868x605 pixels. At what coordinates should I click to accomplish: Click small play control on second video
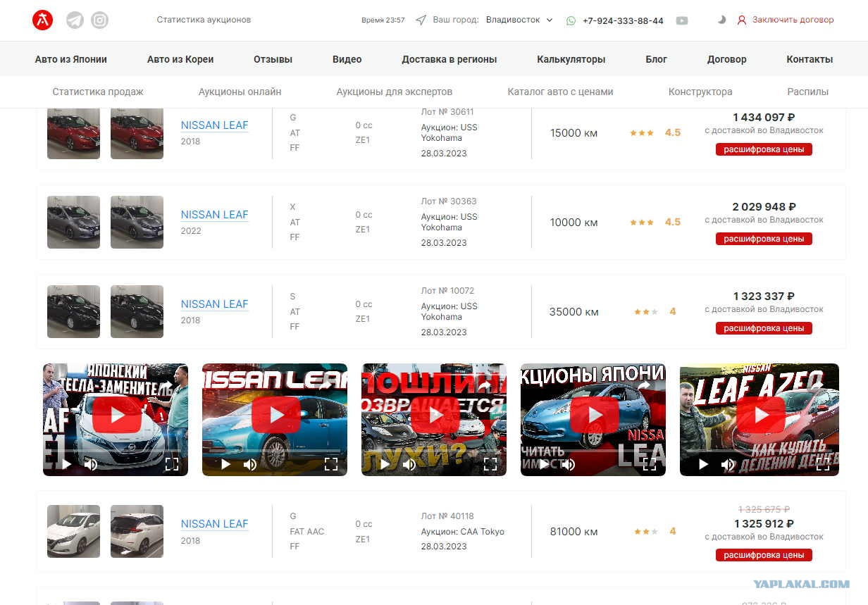[x=225, y=464]
